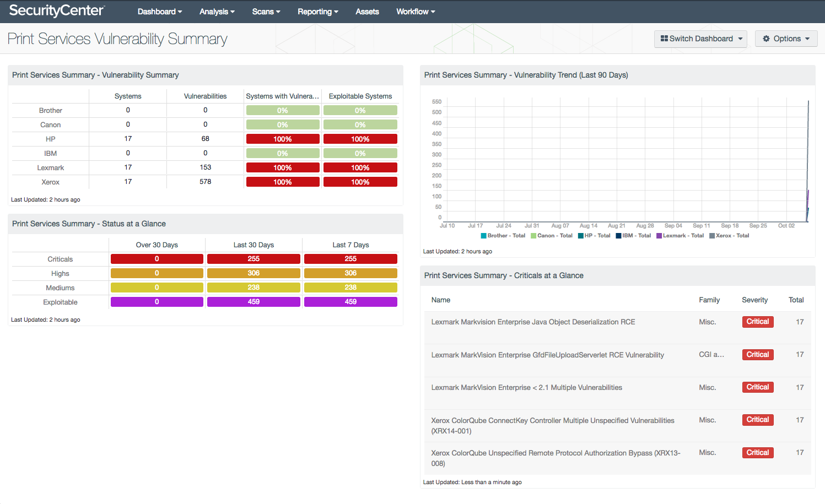The width and height of the screenshot is (825, 504).
Task: Click the IBM - Total legend swatch
Action: (x=618, y=236)
